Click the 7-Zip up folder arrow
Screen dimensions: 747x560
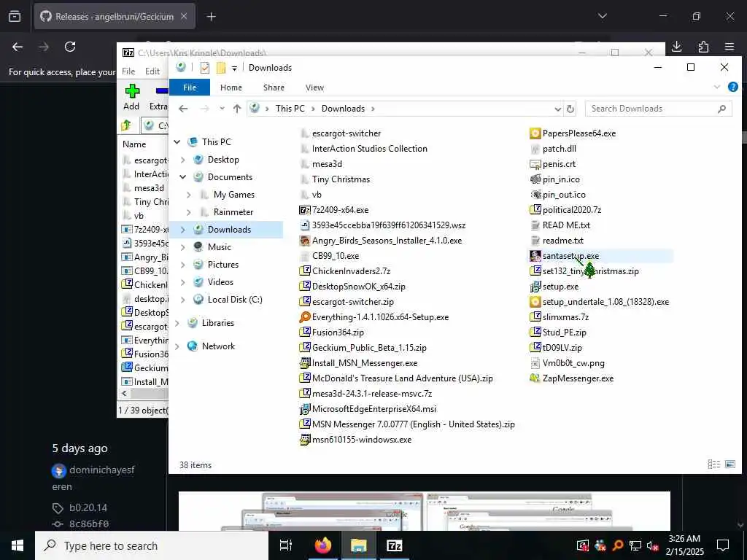click(126, 125)
